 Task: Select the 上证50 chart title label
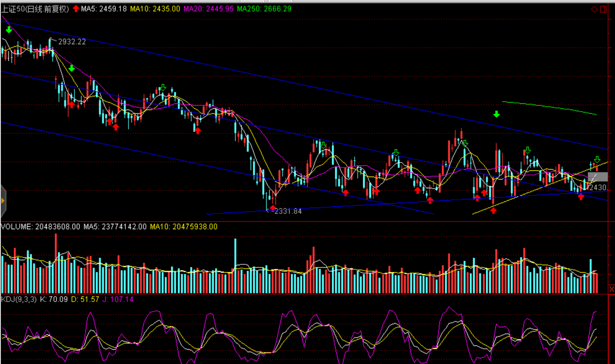click(35, 9)
